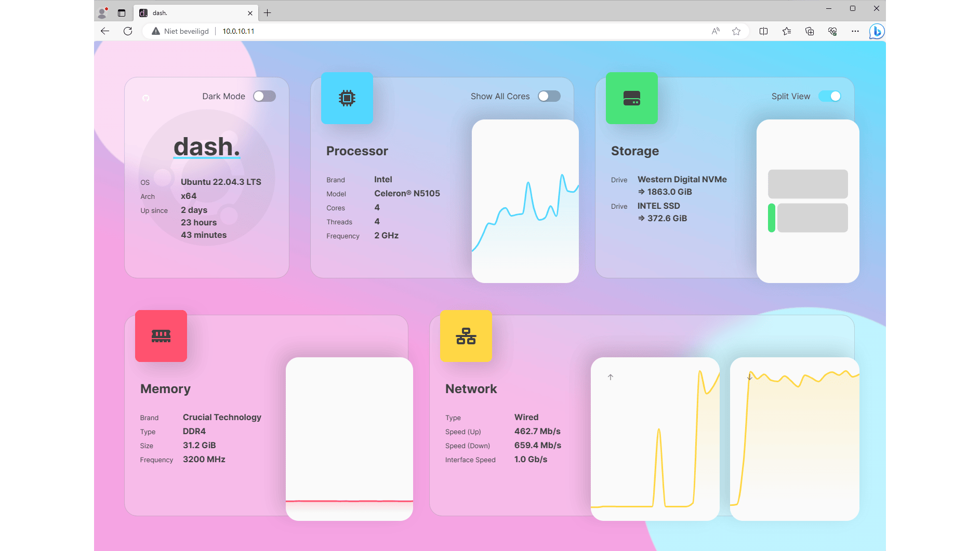Open the tab actions menu icon
Screen dimensions: 980x551
121,12
